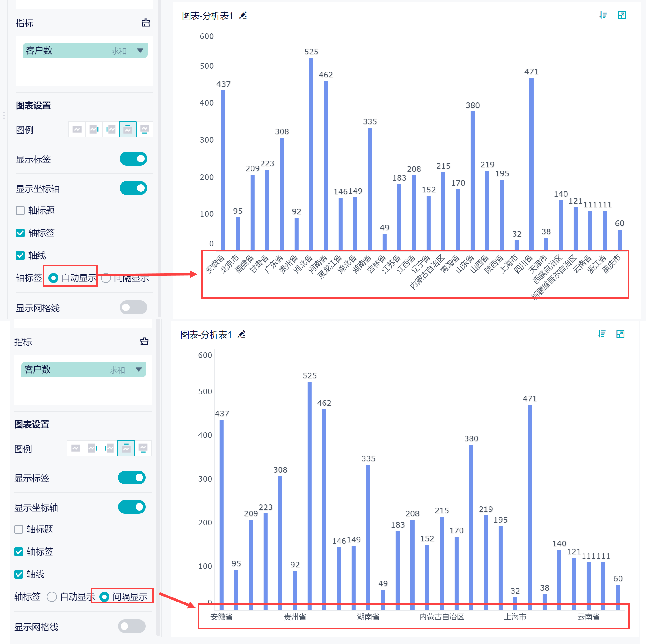
Task: Click sort icon of upper chart
Action: (603, 15)
